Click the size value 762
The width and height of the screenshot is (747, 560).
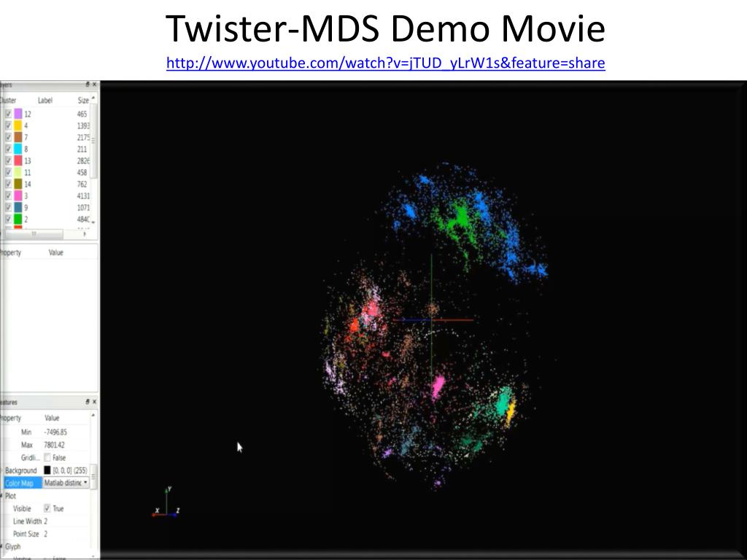point(82,184)
